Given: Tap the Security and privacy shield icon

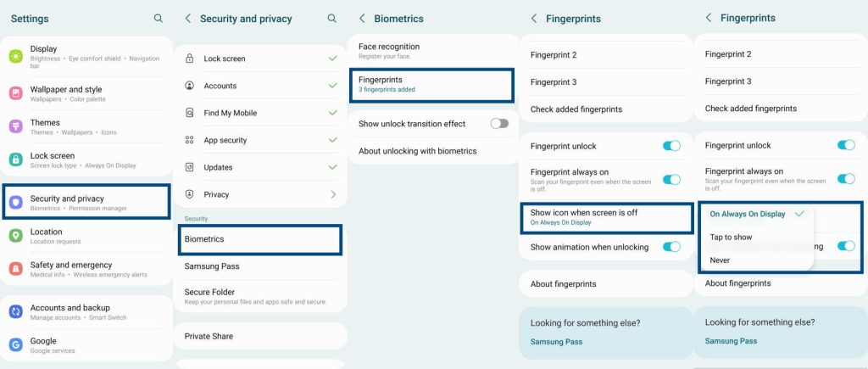Looking at the screenshot, I should pos(16,202).
